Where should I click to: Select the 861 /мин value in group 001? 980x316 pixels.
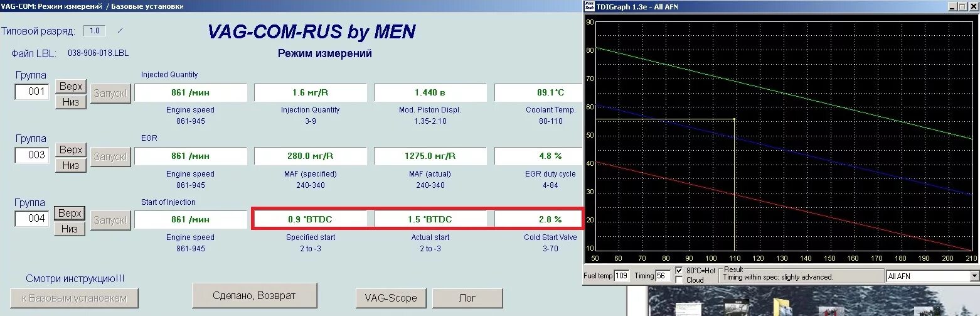coord(191,92)
